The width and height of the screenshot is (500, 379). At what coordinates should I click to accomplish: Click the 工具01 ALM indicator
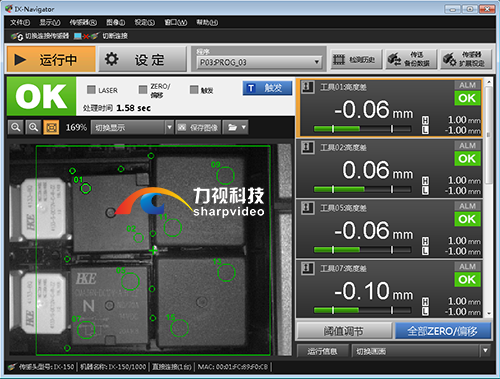click(x=467, y=85)
